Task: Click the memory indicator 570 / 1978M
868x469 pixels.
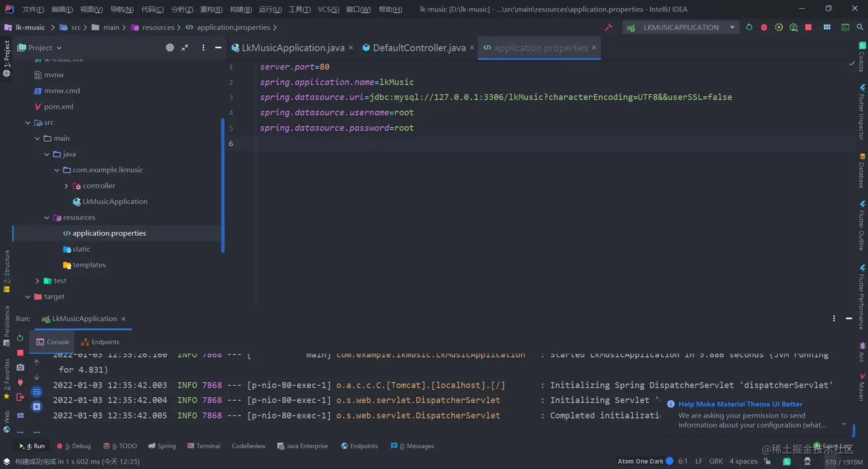Action: pos(844,462)
